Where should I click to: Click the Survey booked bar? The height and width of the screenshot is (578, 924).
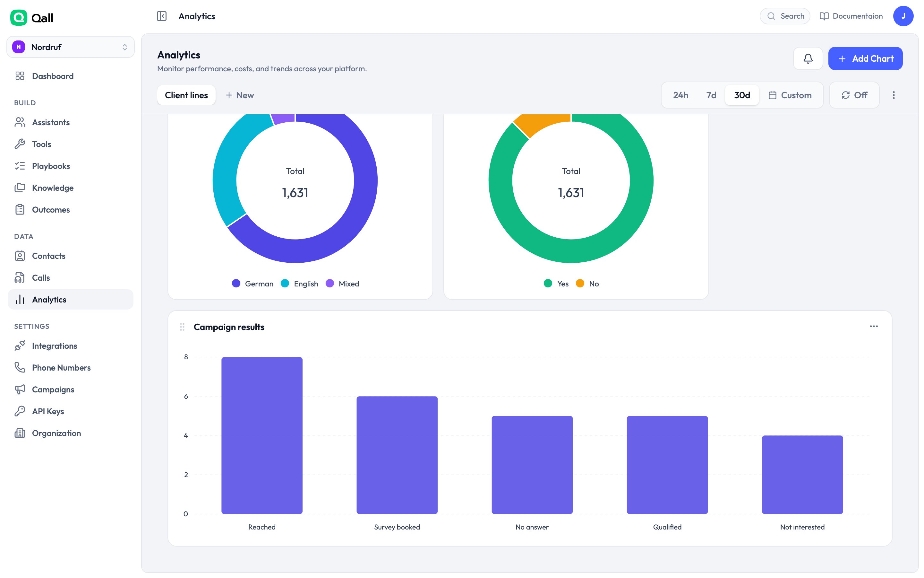tap(397, 455)
